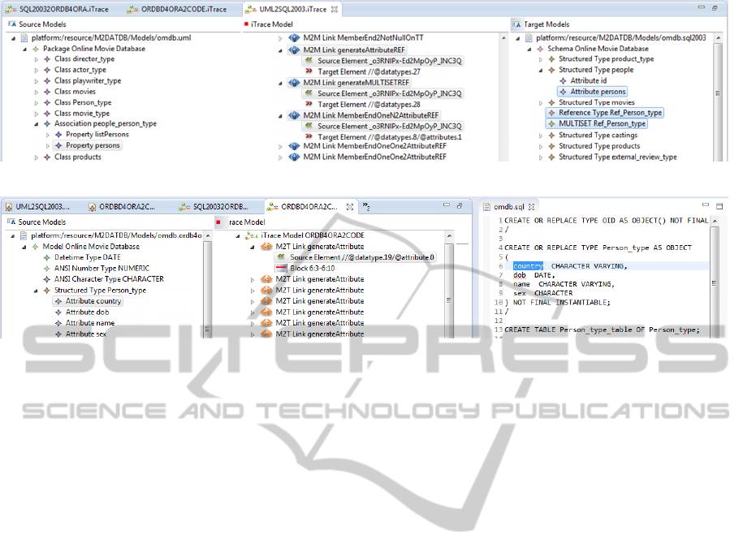Select Attribute country in lower Source Models
Screen dimensions: 743x560
(x=93, y=301)
